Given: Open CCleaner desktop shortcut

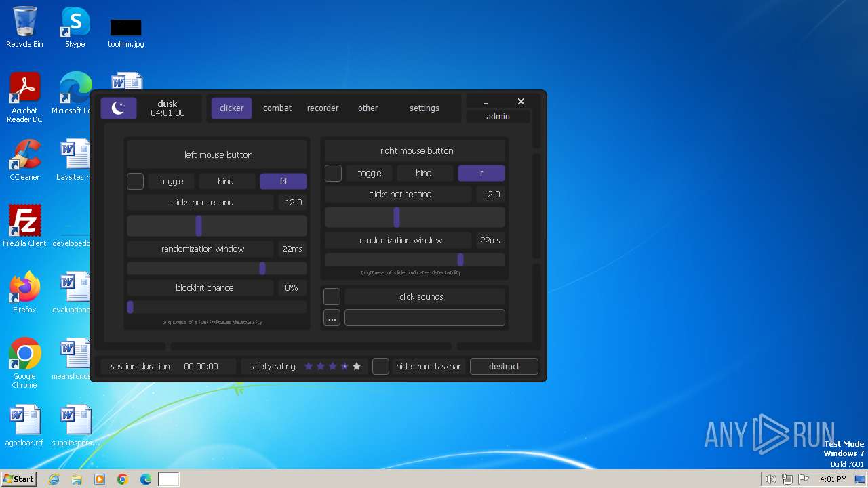Looking at the screenshot, I should pyautogui.click(x=24, y=159).
